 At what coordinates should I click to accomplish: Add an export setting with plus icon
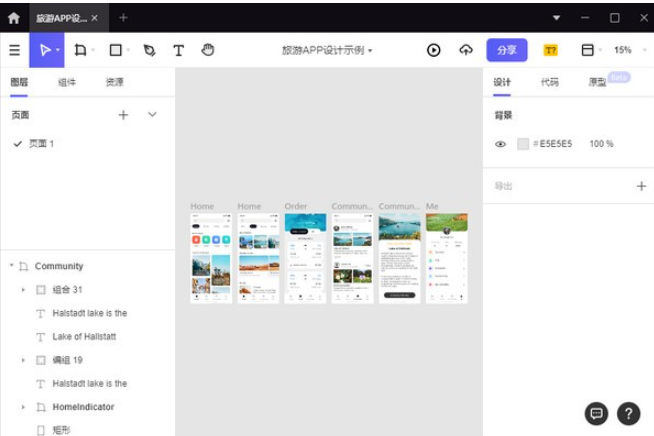(641, 186)
